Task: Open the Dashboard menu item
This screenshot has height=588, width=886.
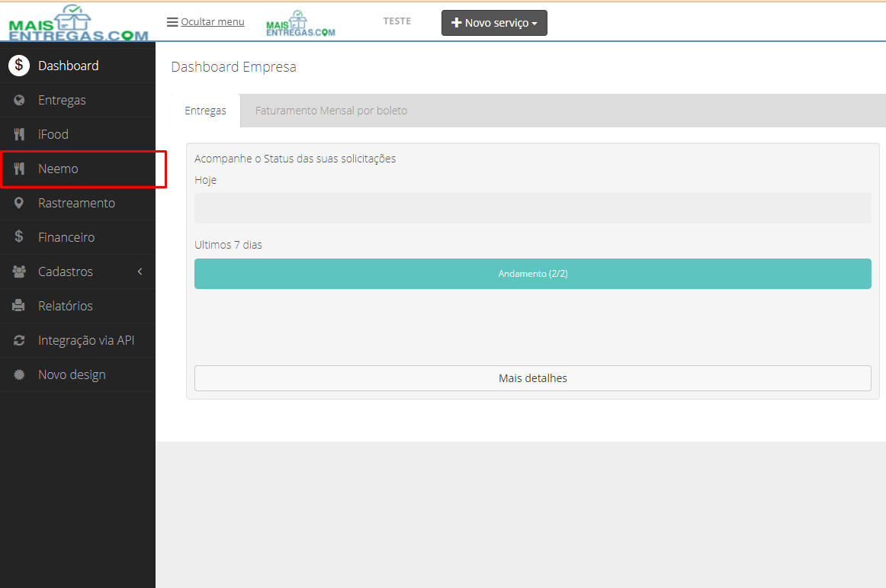Action: [78, 66]
